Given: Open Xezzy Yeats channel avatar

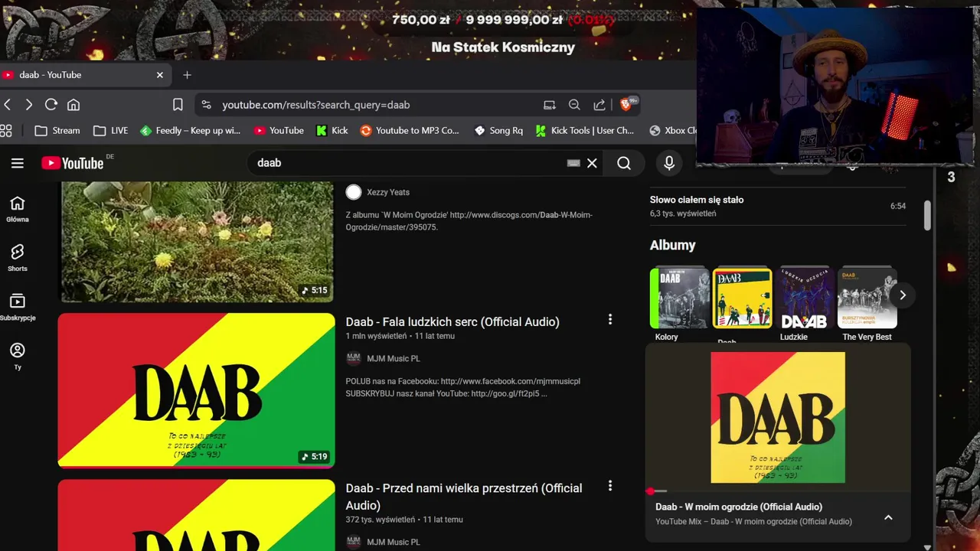Looking at the screenshot, I should tap(353, 192).
